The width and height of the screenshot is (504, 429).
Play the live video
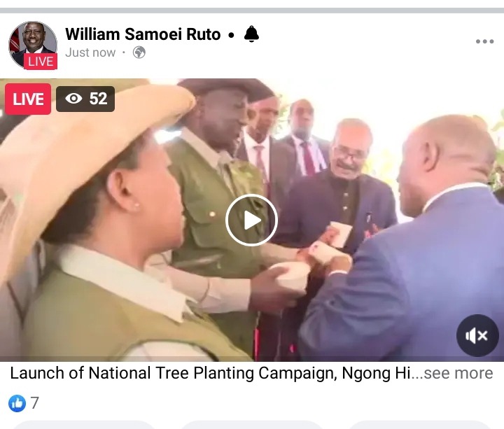coord(251,220)
